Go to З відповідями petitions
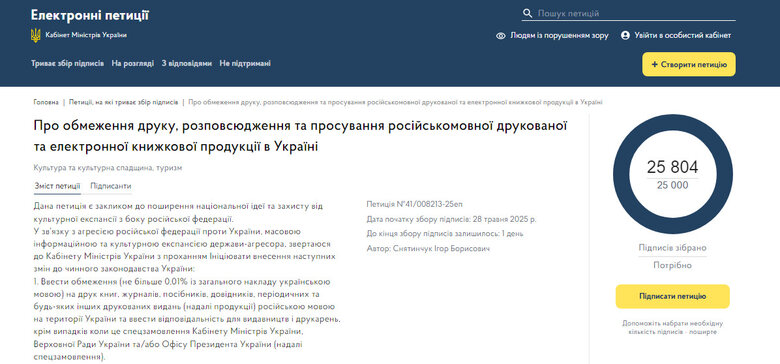 pos(187,64)
